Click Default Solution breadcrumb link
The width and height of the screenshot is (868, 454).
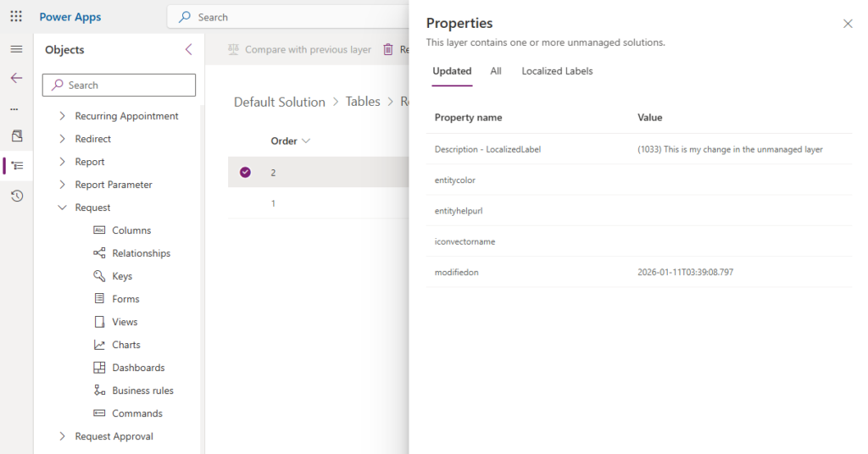(279, 102)
